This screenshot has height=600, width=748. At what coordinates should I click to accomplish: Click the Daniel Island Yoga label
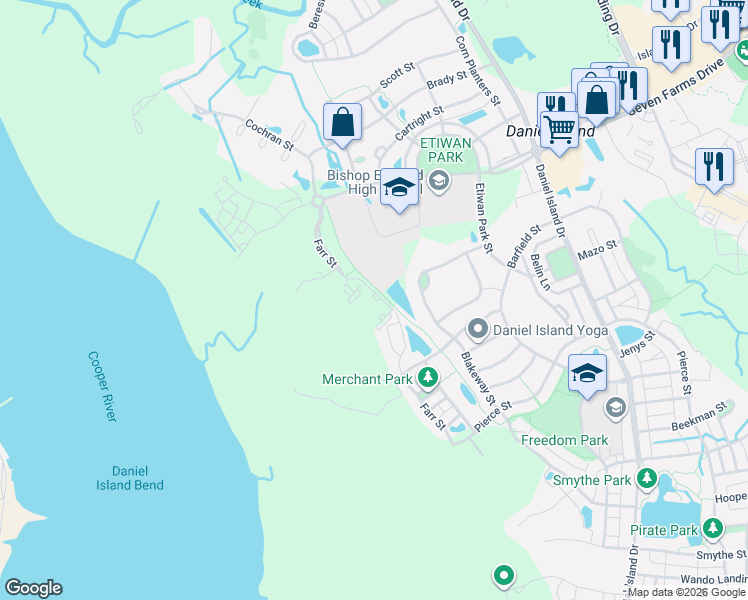click(x=551, y=330)
